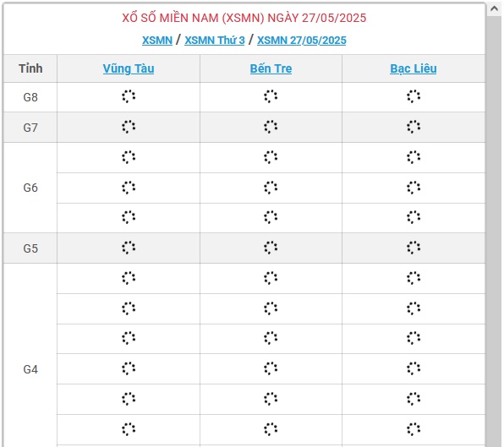Click the G8 loading spinner under Bến Tre
This screenshot has width=504, height=447.
(x=271, y=96)
